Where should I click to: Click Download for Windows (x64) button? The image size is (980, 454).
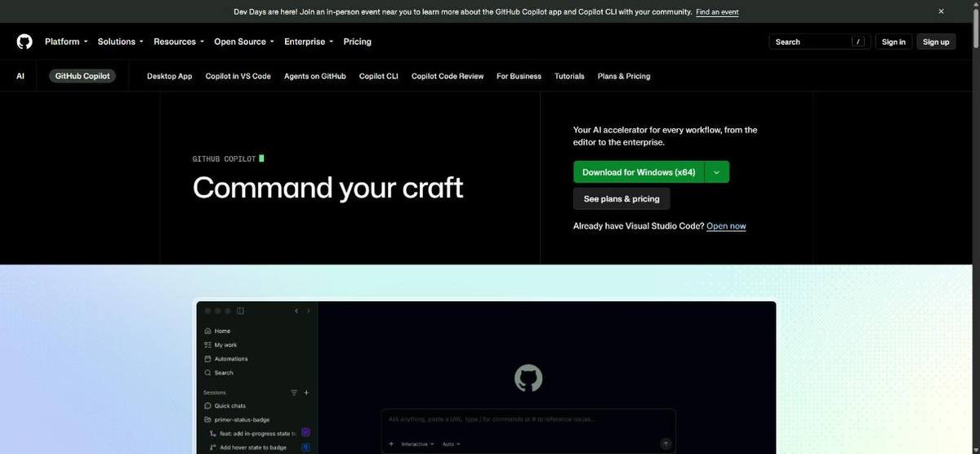[639, 172]
